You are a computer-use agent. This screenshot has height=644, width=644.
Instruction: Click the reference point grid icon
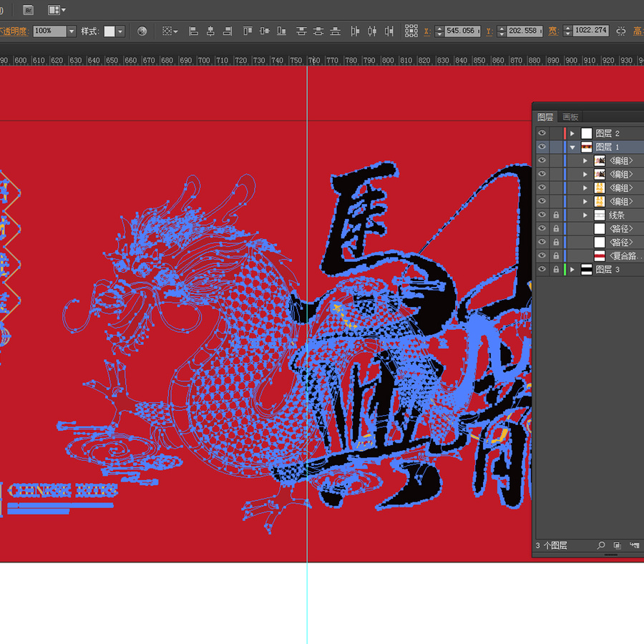coord(411,31)
